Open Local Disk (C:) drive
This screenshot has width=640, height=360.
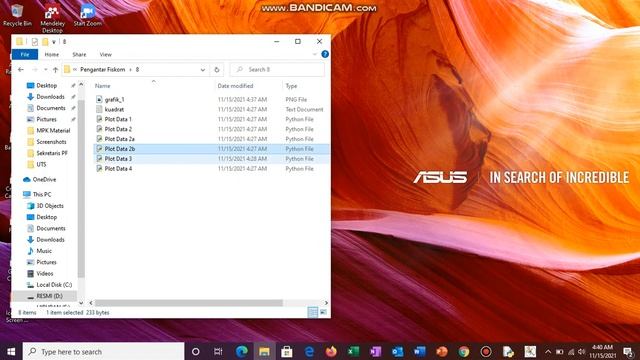coord(54,285)
